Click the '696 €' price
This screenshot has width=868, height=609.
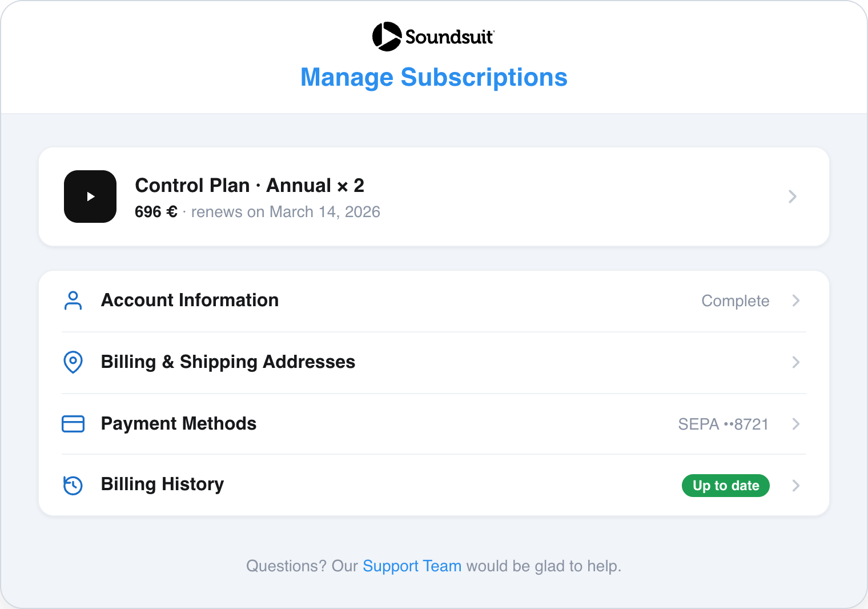click(x=156, y=212)
